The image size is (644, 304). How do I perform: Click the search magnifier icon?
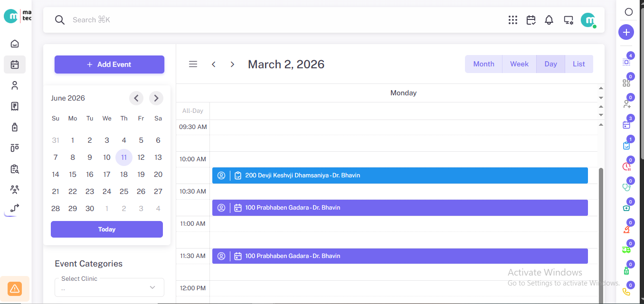point(59,20)
